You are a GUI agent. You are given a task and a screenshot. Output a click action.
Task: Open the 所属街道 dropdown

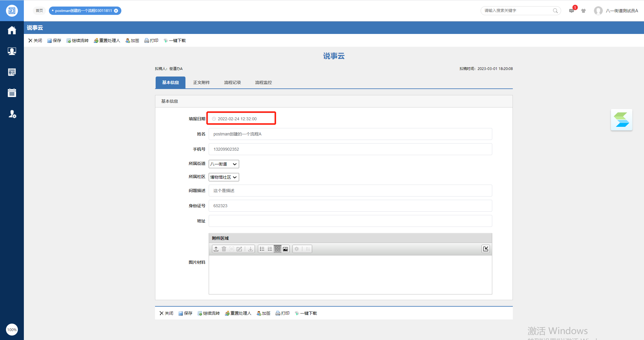224,164
